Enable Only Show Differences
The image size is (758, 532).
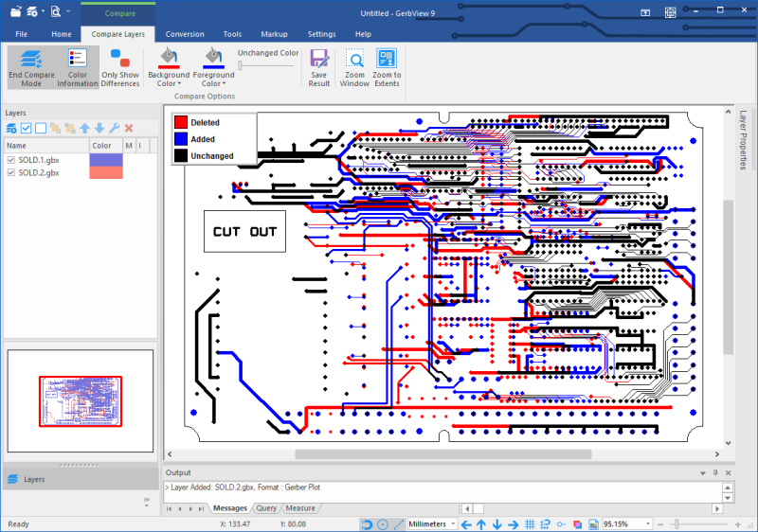coord(120,67)
